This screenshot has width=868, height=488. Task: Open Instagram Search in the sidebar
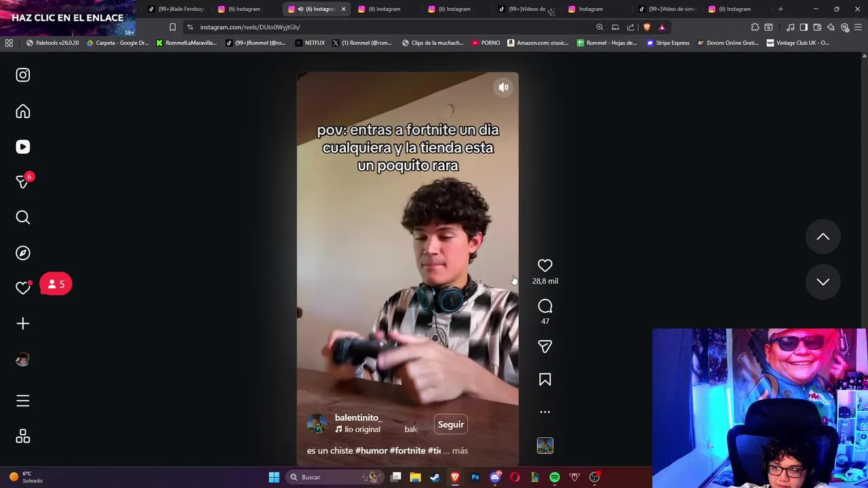pyautogui.click(x=23, y=218)
